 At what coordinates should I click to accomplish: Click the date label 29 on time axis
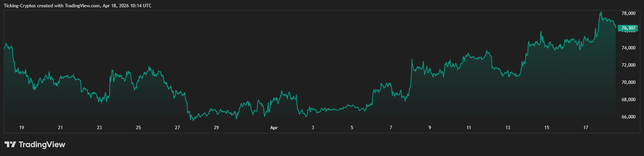click(x=216, y=128)
